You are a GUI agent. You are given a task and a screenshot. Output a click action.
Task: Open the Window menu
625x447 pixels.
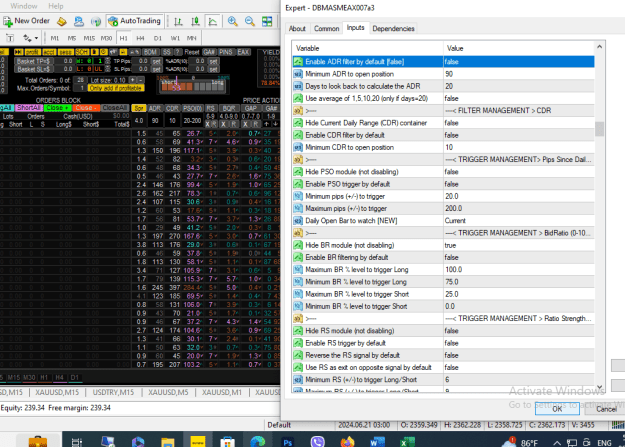click(x=24, y=6)
